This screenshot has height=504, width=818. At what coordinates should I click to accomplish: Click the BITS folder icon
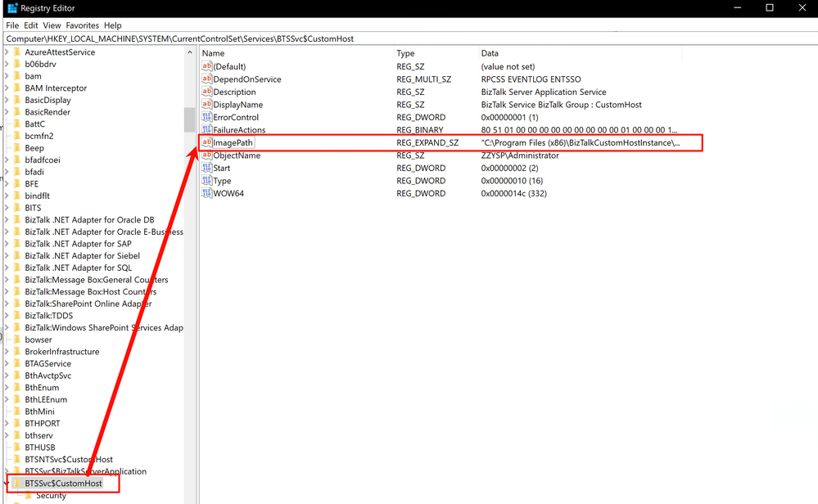pyautogui.click(x=17, y=208)
